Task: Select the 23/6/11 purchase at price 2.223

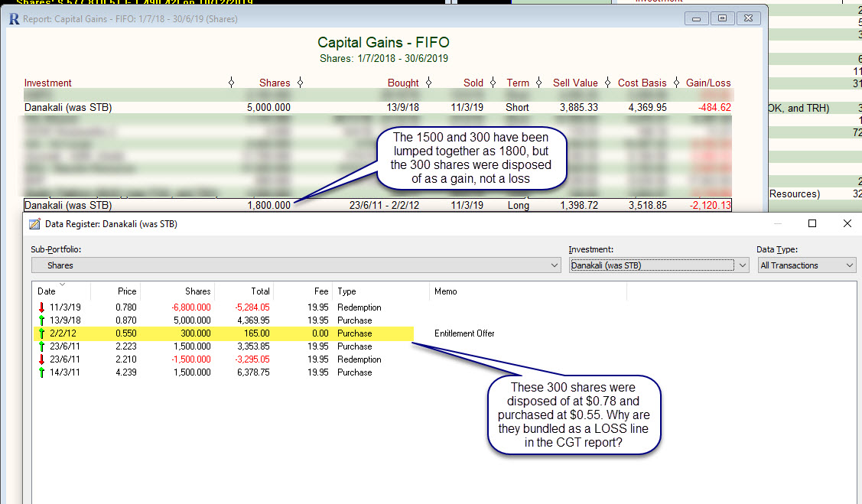Action: 223,346
